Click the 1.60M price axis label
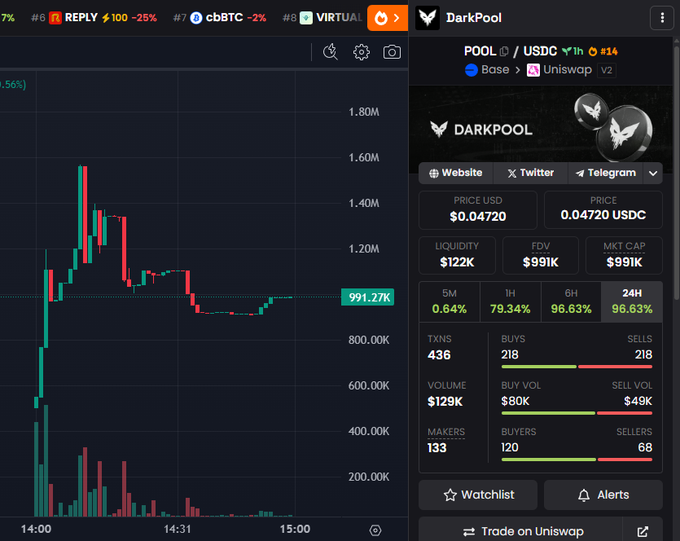Screen dimensions: 680x541 tap(364, 157)
